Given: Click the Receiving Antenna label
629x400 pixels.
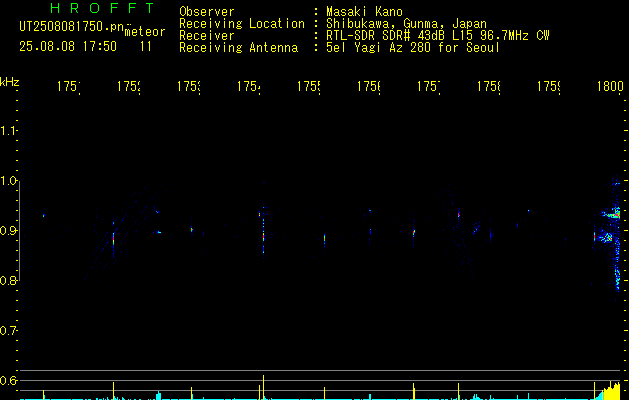Looking at the screenshot, I should click(239, 48).
